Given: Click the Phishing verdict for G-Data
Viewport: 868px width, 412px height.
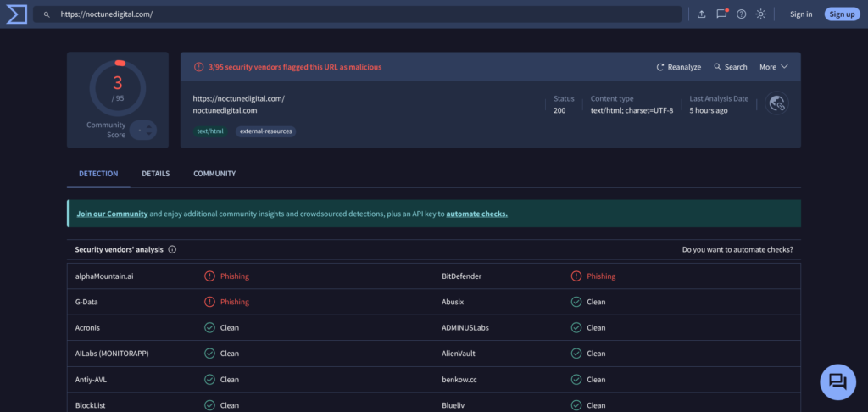Looking at the screenshot, I should tap(235, 302).
